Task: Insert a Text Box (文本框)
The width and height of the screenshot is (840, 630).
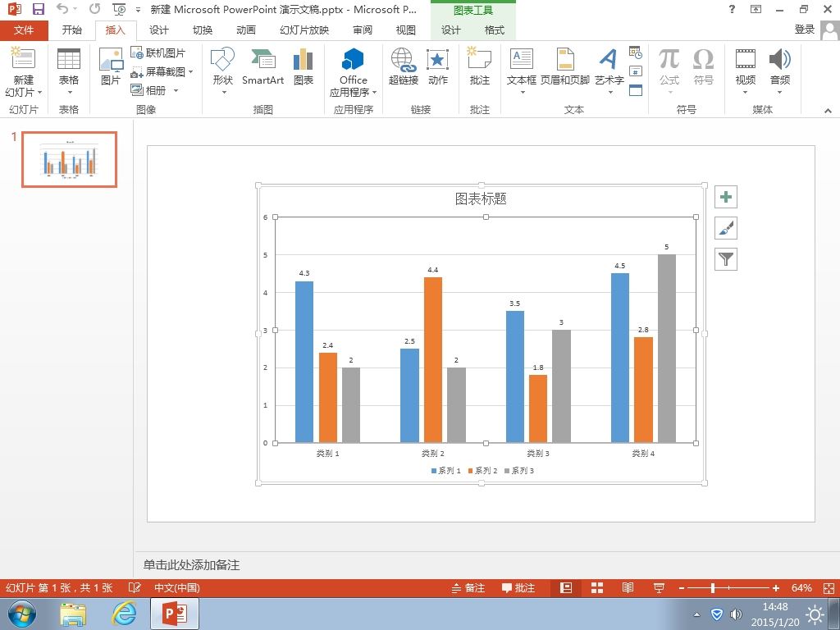Action: (x=521, y=59)
